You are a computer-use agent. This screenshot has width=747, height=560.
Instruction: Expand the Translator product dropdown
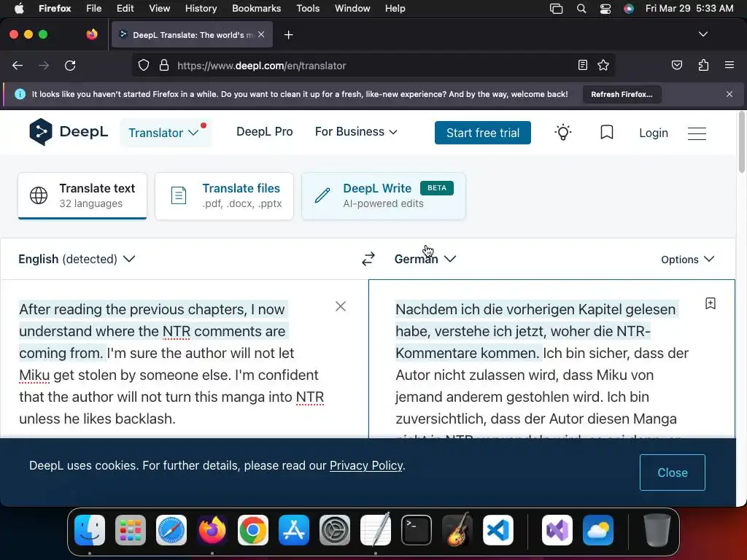click(x=164, y=133)
